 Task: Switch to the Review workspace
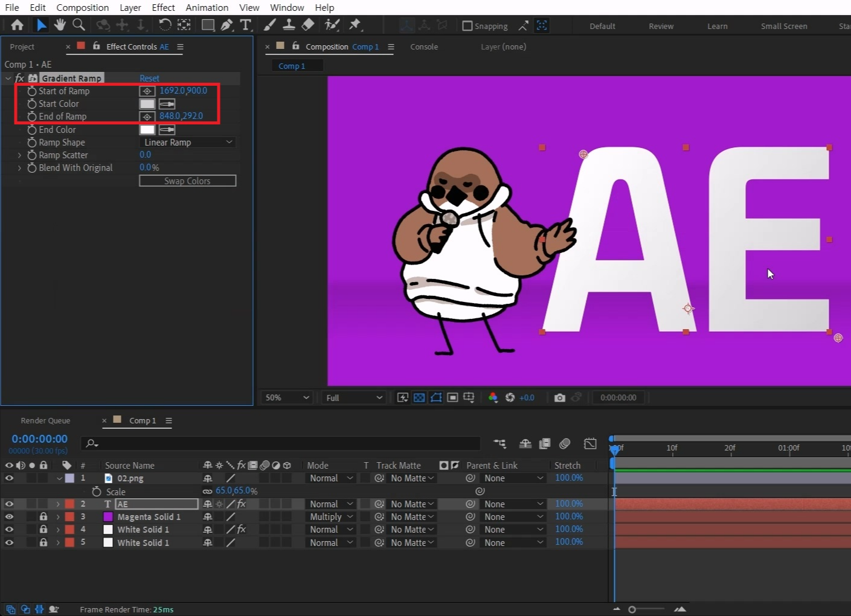(x=661, y=26)
